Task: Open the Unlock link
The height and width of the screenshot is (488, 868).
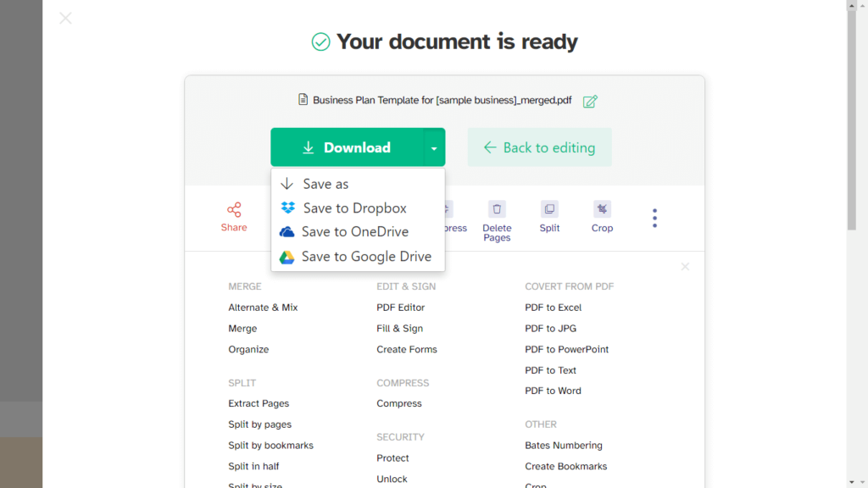Action: [x=392, y=480]
